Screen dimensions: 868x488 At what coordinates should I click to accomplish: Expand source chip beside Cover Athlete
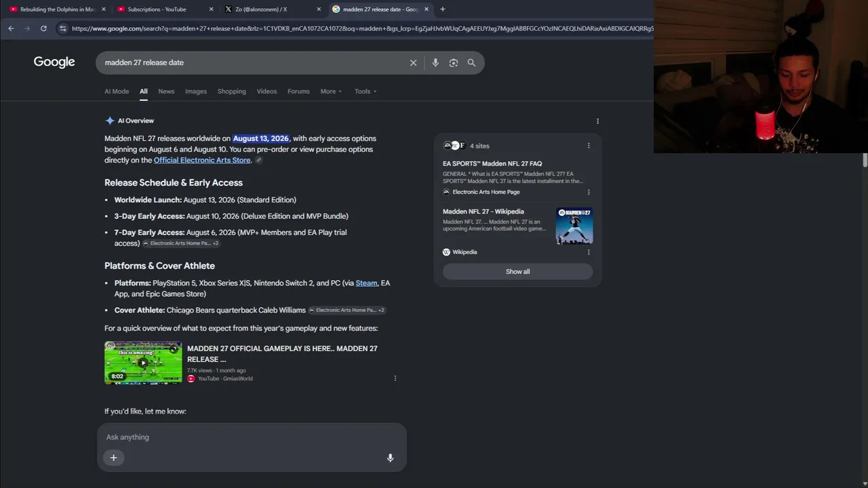[x=347, y=310]
